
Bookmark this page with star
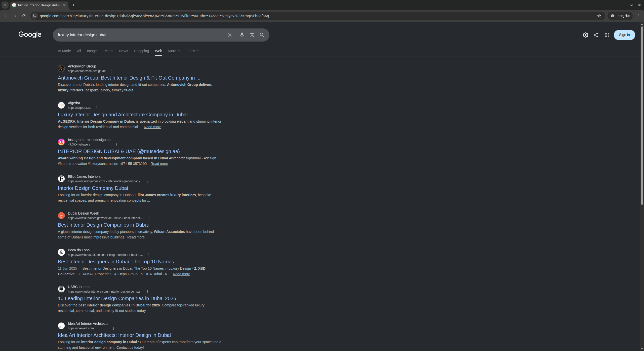599,16
